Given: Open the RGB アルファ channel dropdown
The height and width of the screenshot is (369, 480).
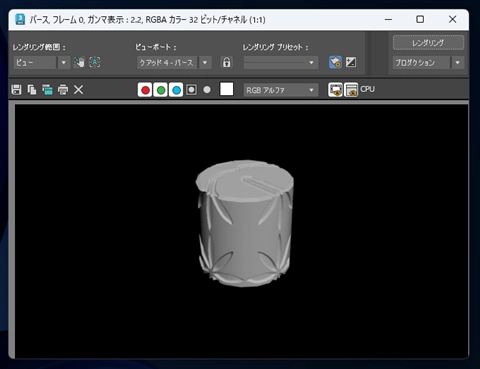Looking at the screenshot, I should point(281,90).
